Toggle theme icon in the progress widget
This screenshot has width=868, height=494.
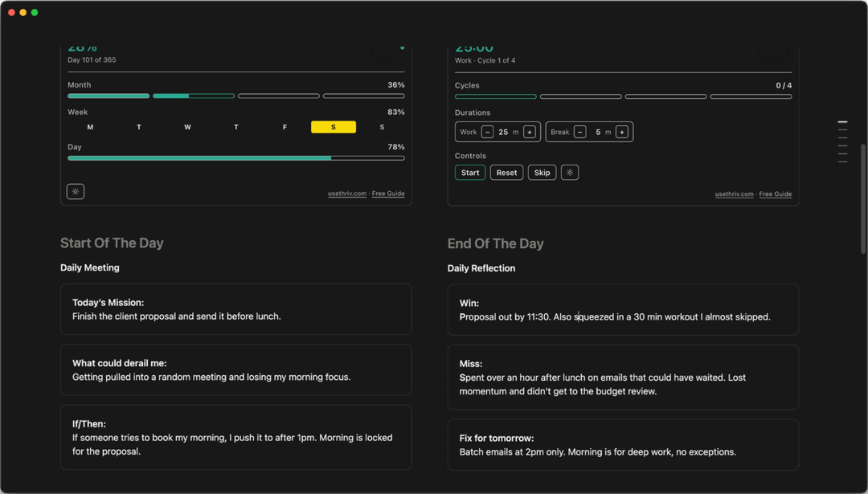pos(76,191)
